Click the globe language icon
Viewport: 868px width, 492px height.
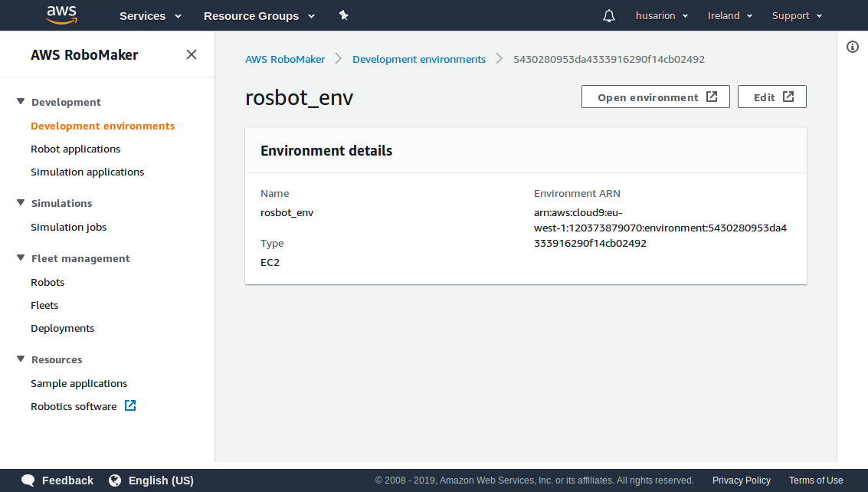click(x=115, y=481)
